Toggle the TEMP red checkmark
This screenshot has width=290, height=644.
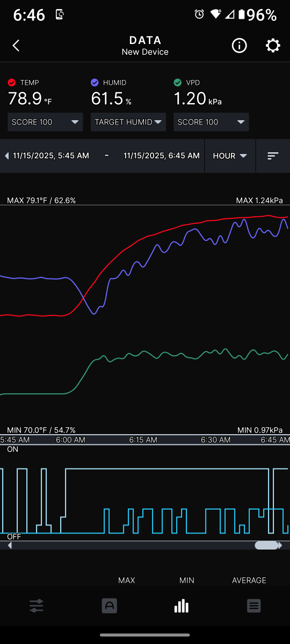pyautogui.click(x=12, y=83)
